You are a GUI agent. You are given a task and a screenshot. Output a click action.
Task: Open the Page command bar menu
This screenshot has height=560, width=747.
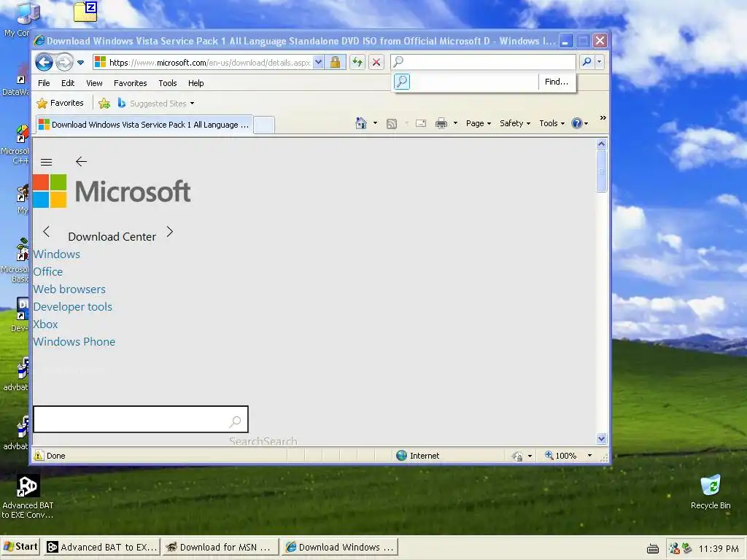(479, 123)
